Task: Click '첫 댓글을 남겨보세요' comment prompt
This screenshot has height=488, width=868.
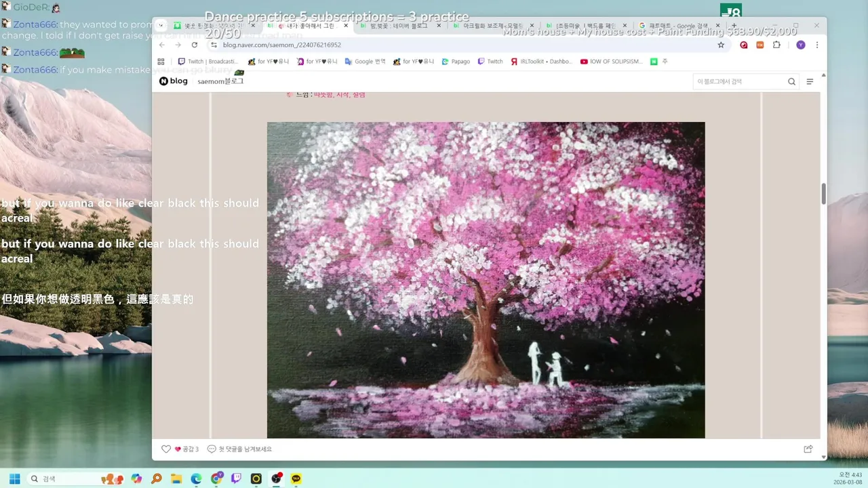Action: [245, 449]
